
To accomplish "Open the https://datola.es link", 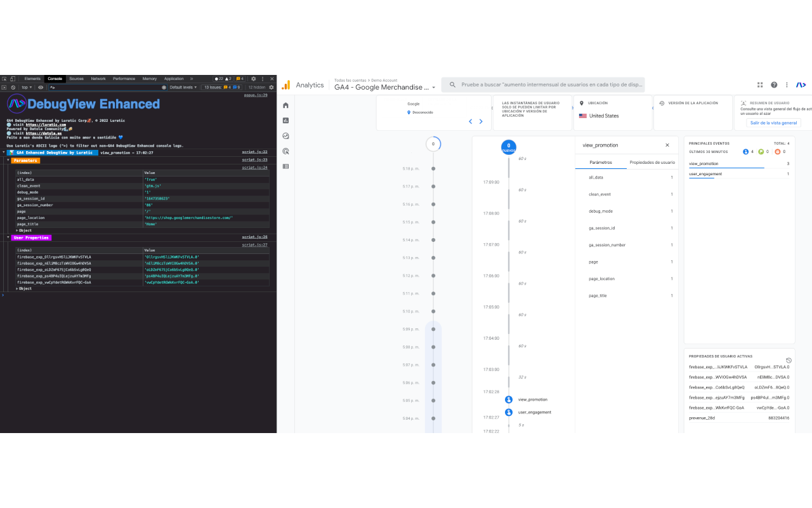I will [44, 133].
